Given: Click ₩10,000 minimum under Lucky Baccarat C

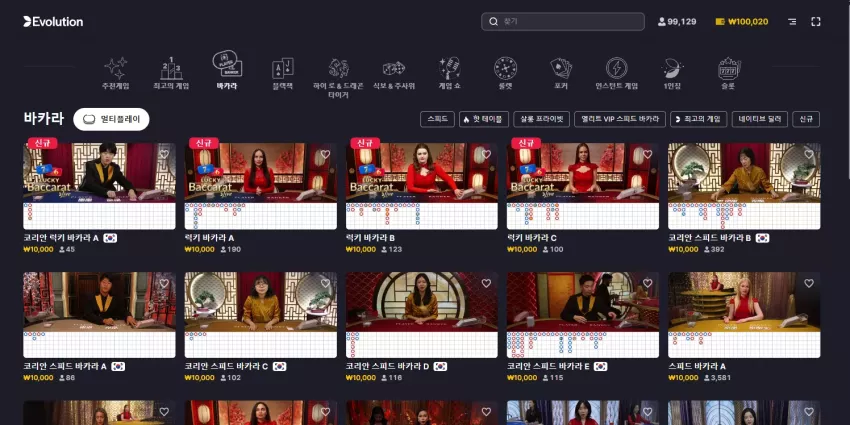Looking at the screenshot, I should [522, 249].
